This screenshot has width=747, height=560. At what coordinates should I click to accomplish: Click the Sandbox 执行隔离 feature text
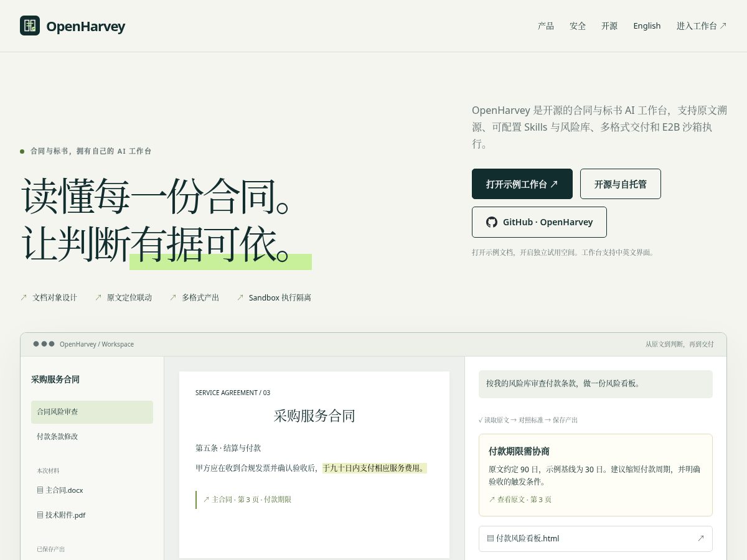(280, 297)
